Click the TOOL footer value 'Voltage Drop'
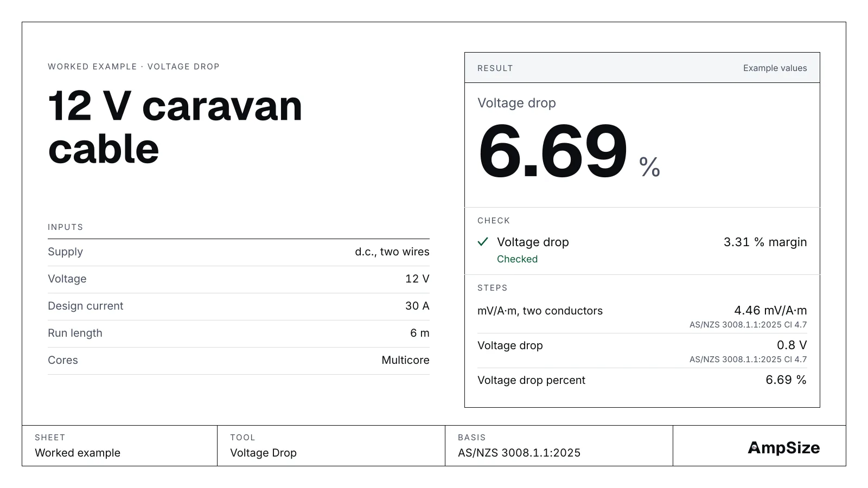The width and height of the screenshot is (868, 488). pyautogui.click(x=263, y=453)
